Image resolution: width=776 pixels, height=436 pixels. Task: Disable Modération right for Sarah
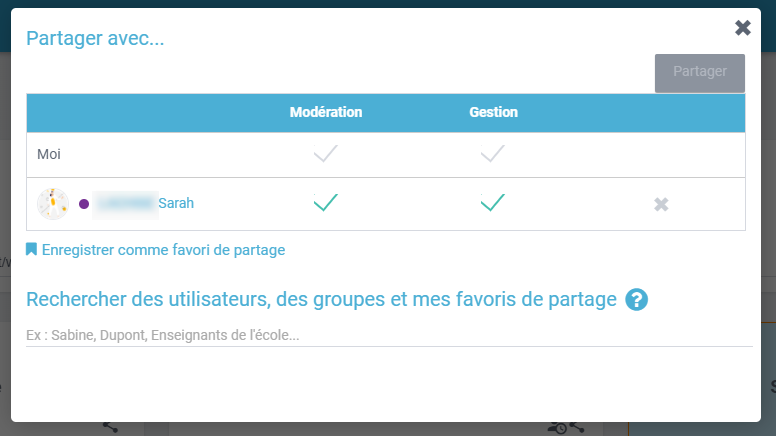(326, 203)
